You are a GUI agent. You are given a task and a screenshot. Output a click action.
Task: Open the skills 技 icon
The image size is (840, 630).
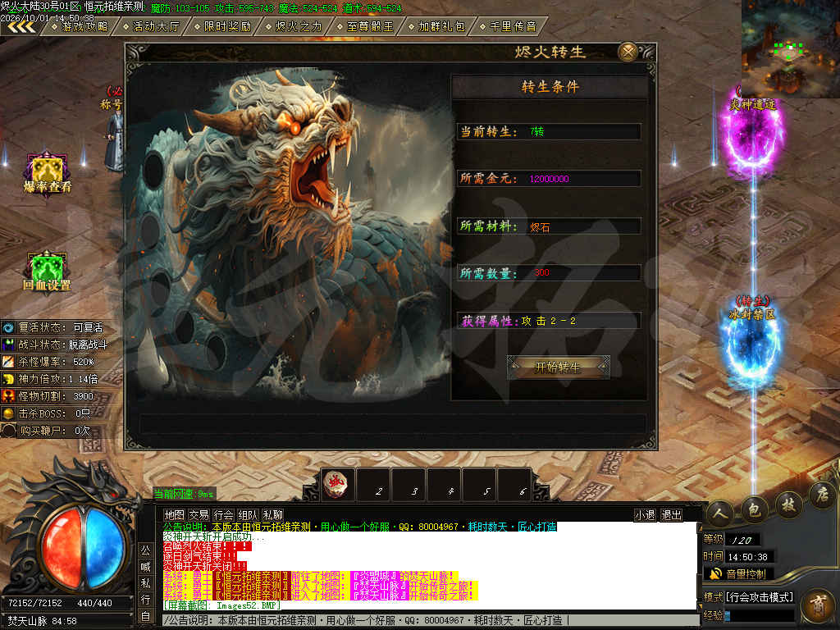[x=788, y=504]
